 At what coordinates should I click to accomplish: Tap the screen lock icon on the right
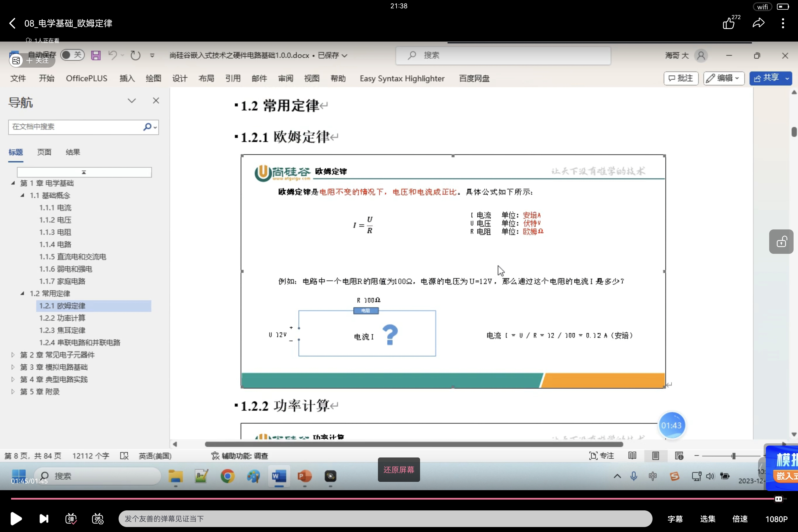click(x=781, y=242)
